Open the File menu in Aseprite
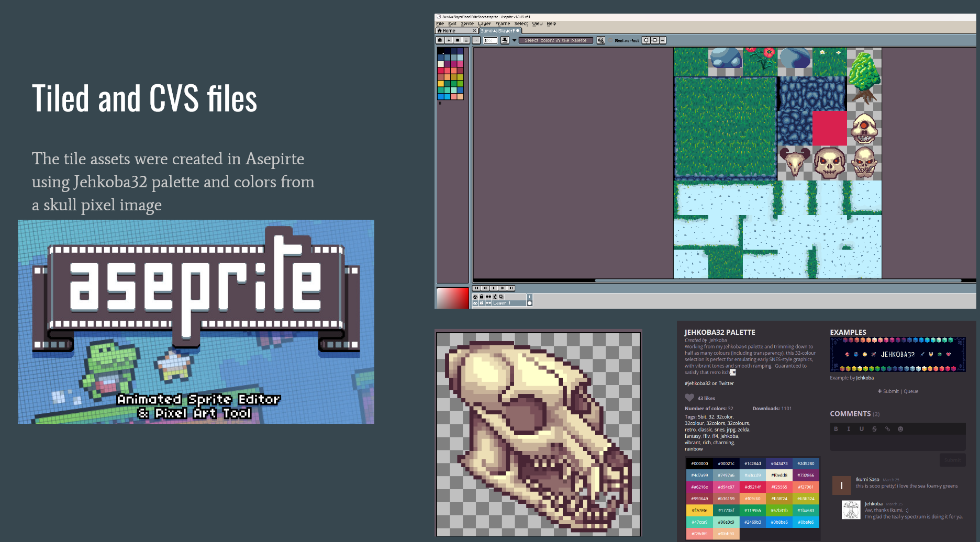Screen dimensions: 980x542 point(440,24)
